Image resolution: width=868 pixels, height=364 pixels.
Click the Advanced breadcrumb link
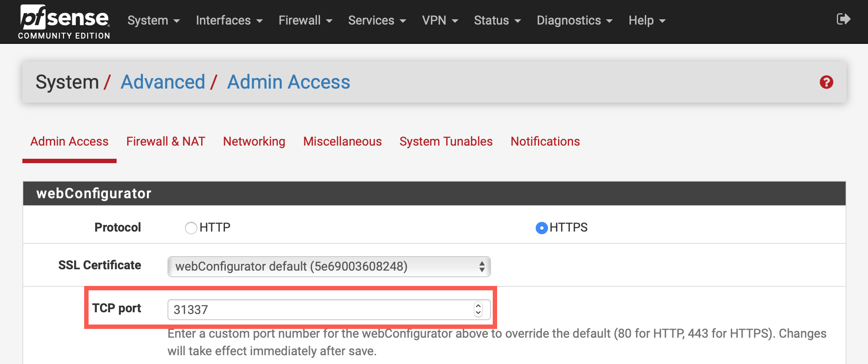163,82
